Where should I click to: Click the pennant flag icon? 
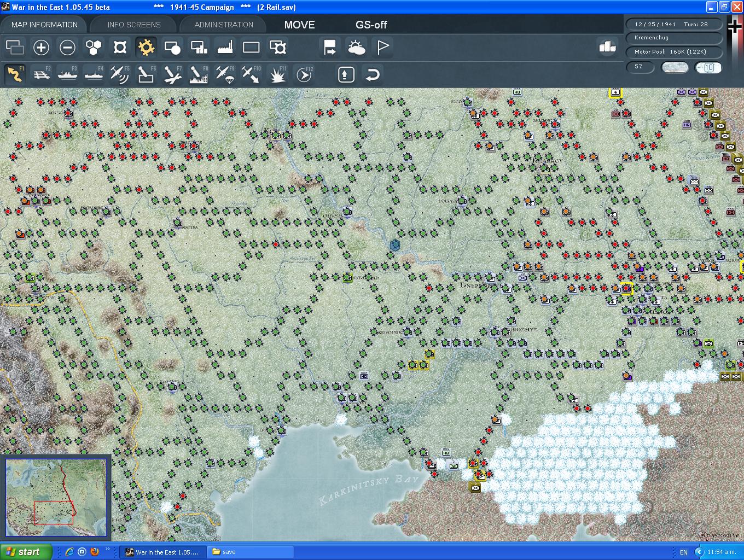[382, 48]
